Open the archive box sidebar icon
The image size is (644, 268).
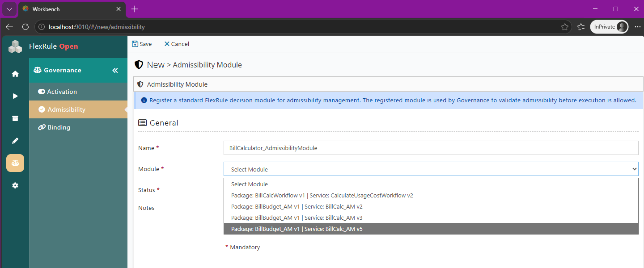point(15,118)
